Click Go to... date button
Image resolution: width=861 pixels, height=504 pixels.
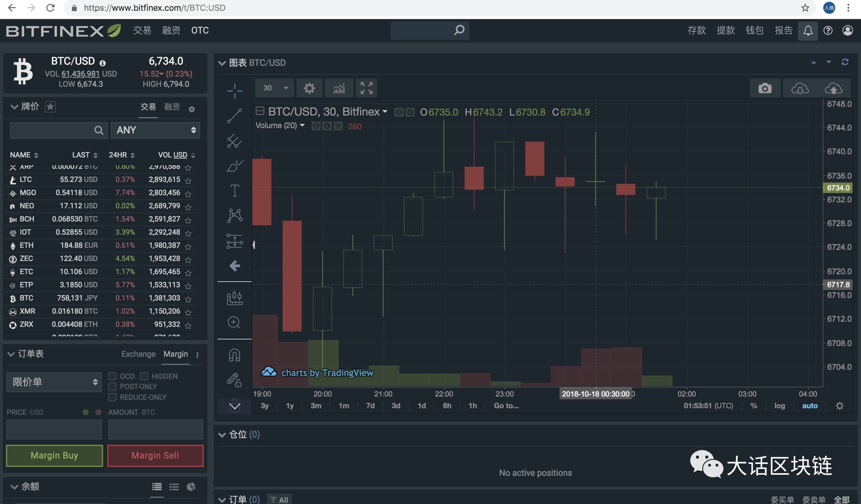pos(506,406)
